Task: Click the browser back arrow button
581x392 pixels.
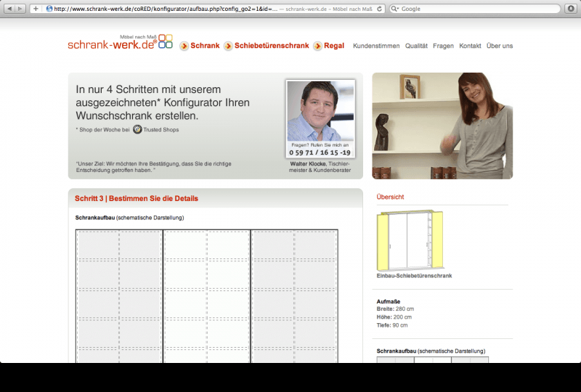Action: click(9, 9)
